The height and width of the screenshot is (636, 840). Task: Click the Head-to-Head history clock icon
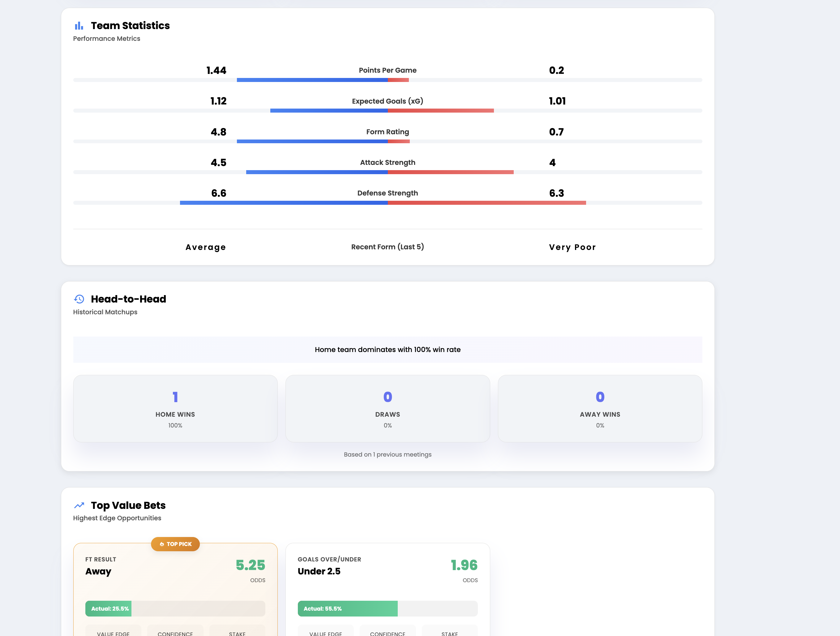79,299
